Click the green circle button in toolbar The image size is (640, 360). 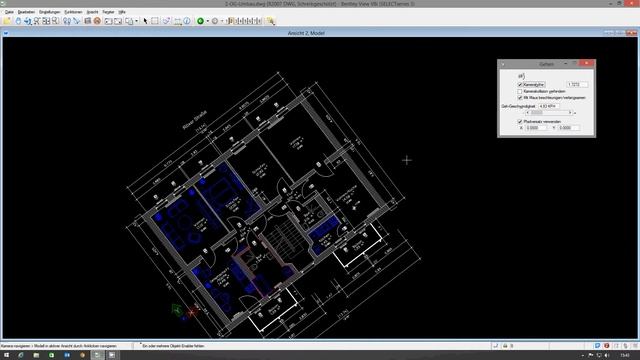[x=200, y=21]
